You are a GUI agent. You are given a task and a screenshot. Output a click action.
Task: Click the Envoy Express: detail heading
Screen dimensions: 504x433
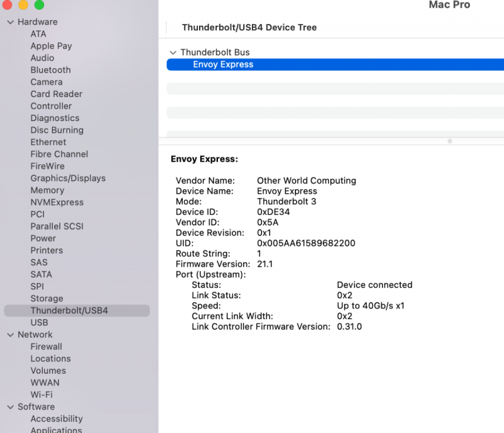pyautogui.click(x=204, y=159)
